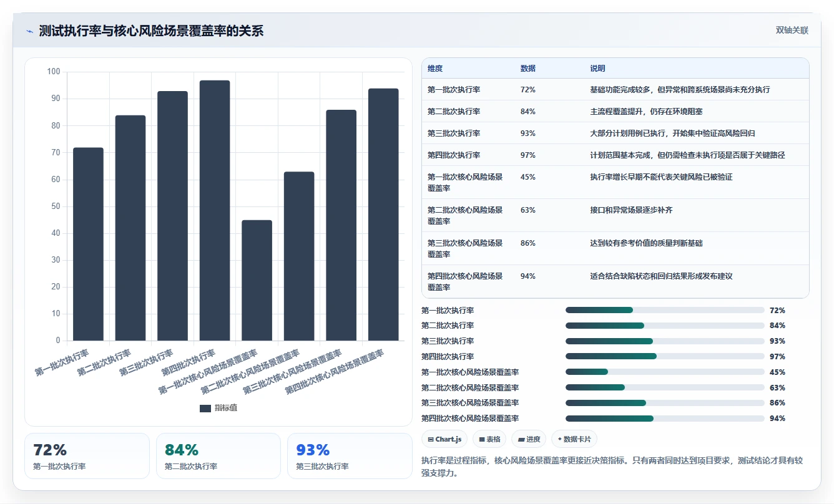The width and height of the screenshot is (834, 504).
Task: Click the 第三批次核心风险场景覆盖率 progress bar
Action: tap(665, 403)
